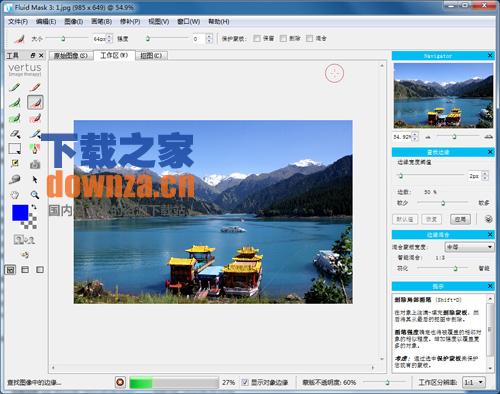
Task: Select the green-red fill bucket tool
Action: 35,149
